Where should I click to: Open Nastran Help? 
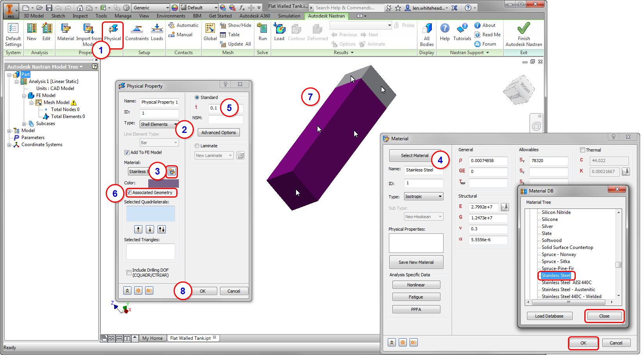click(445, 32)
